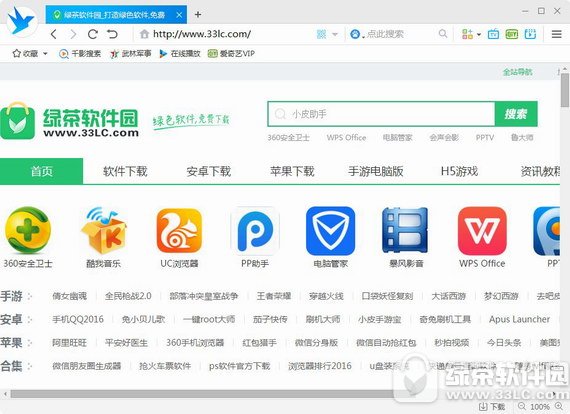The image size is (570, 414).
Task: Click the green iQIYI toolbar icon
Action: tap(511, 34)
